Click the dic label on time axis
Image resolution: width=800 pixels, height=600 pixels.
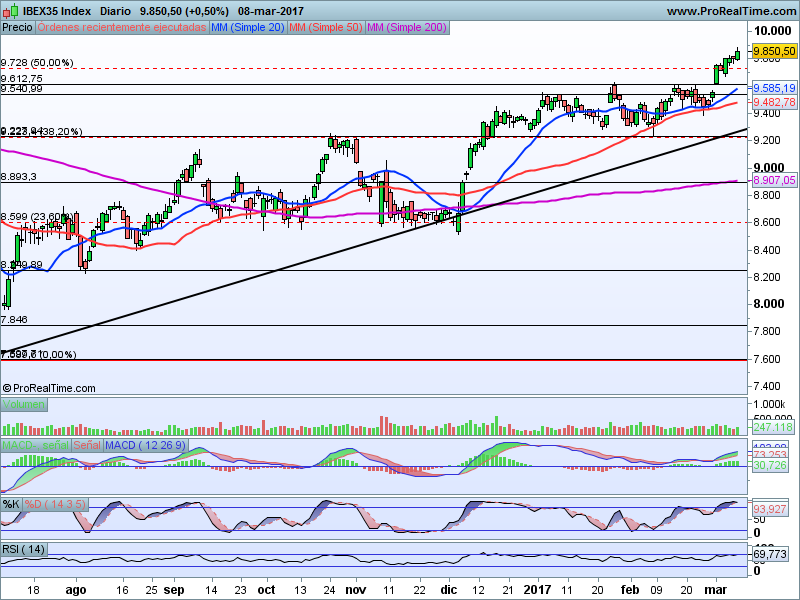449,590
